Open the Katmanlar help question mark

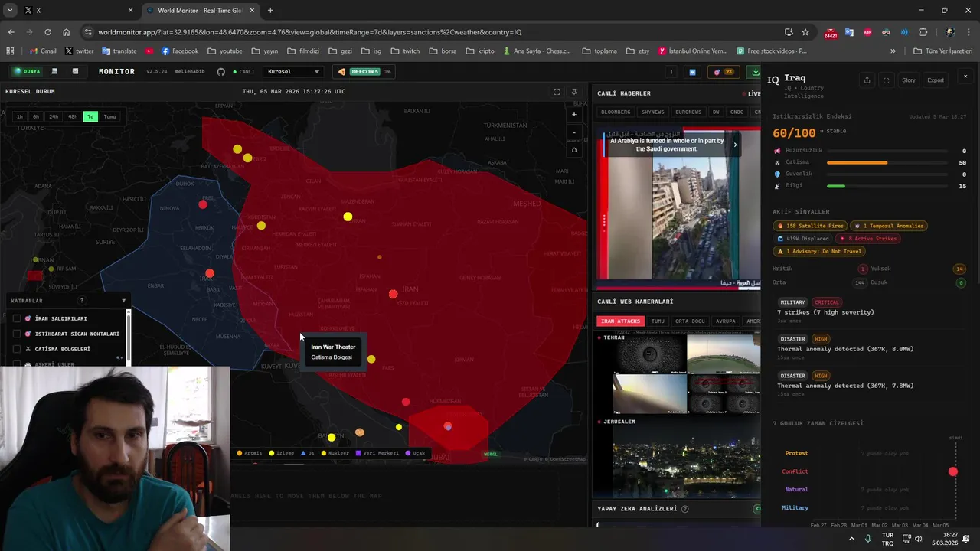click(x=81, y=301)
